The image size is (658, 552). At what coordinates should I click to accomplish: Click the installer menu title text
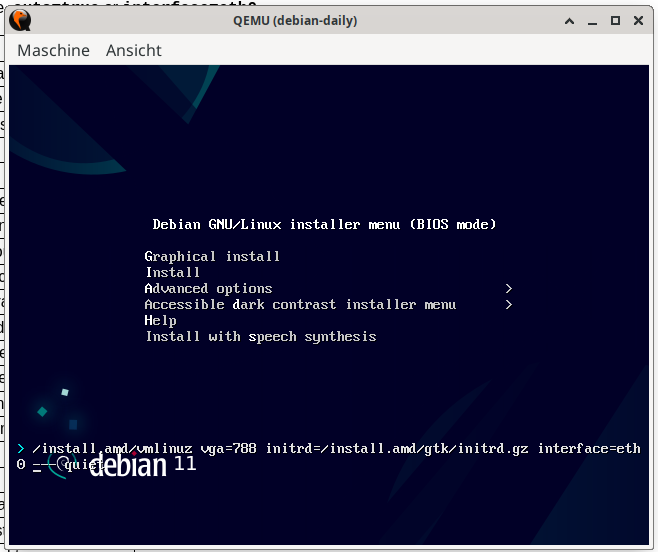[x=324, y=225]
